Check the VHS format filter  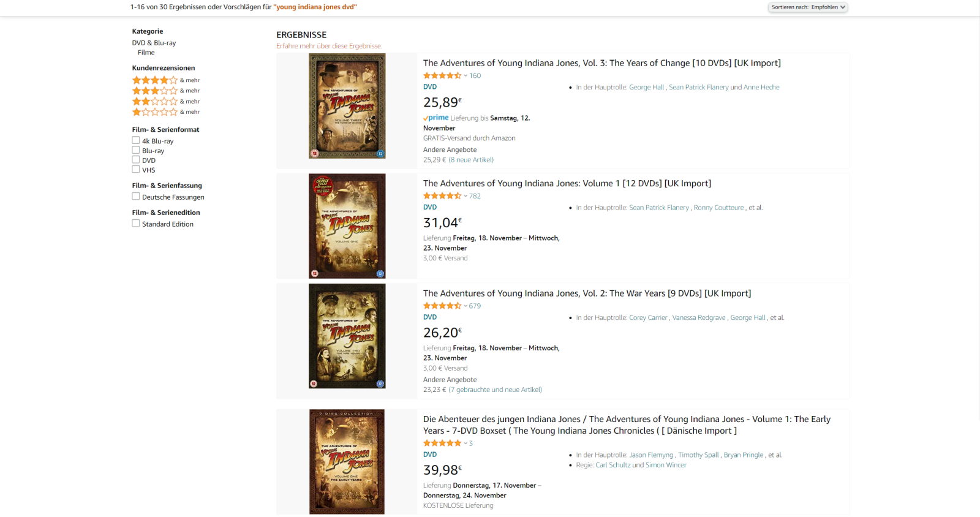click(136, 170)
